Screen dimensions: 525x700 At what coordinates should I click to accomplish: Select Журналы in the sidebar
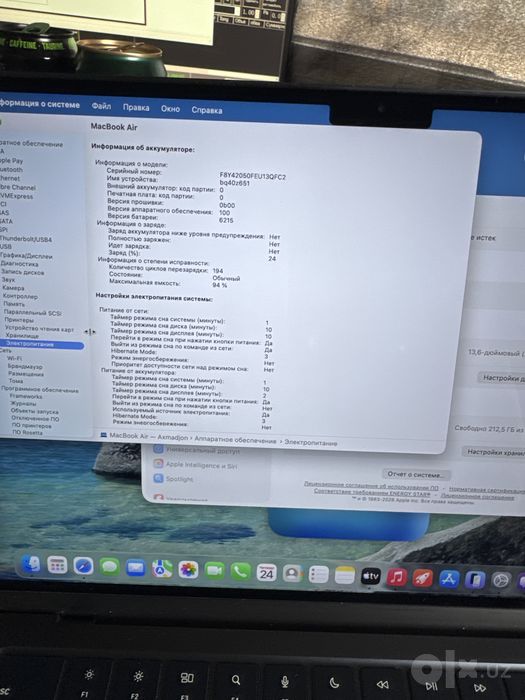point(23,404)
